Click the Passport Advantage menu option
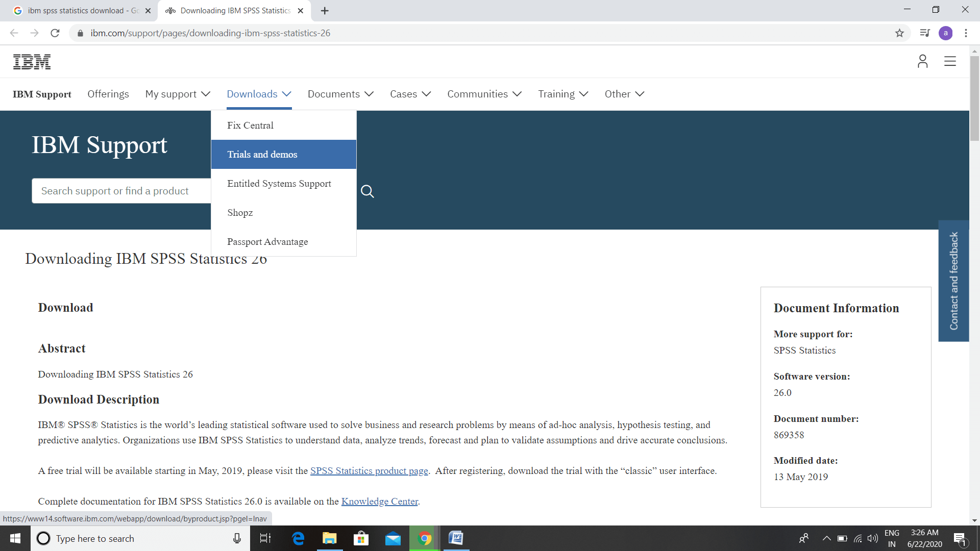This screenshot has width=980, height=551. point(267,241)
